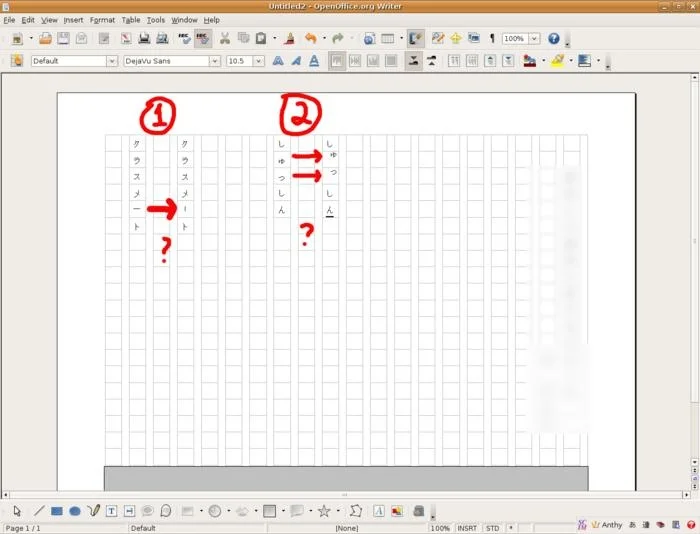Activate the Format Paintbrush
This screenshot has height=534, width=700.
289,39
